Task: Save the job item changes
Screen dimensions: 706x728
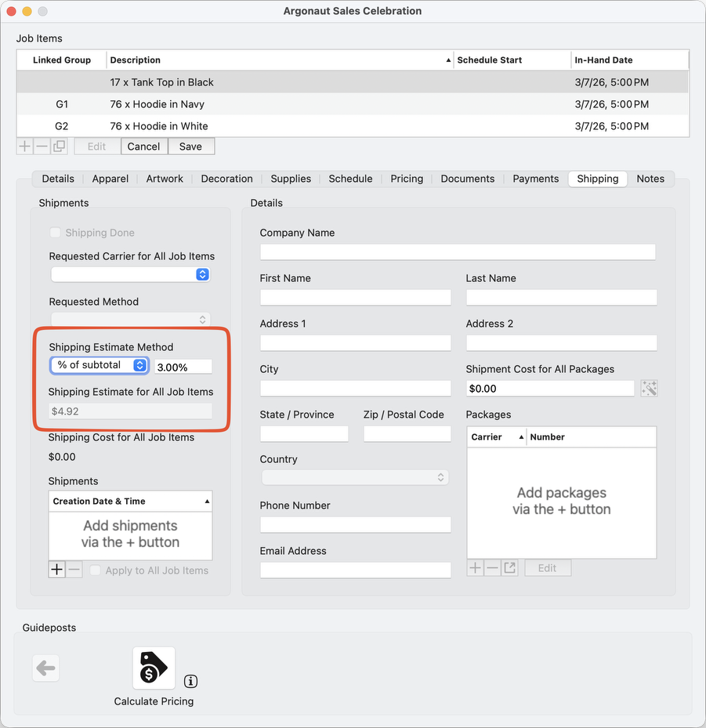Action: point(191,146)
